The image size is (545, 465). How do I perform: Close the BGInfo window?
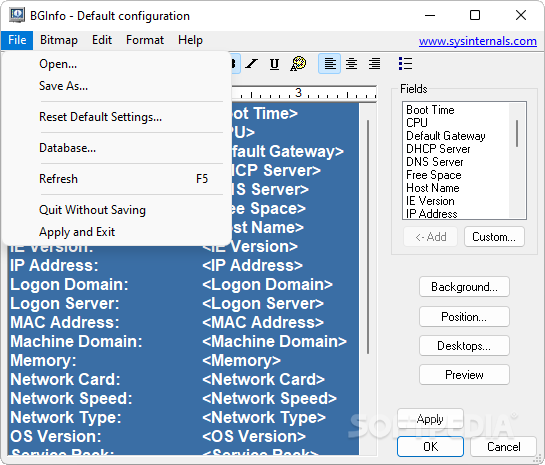(x=521, y=15)
